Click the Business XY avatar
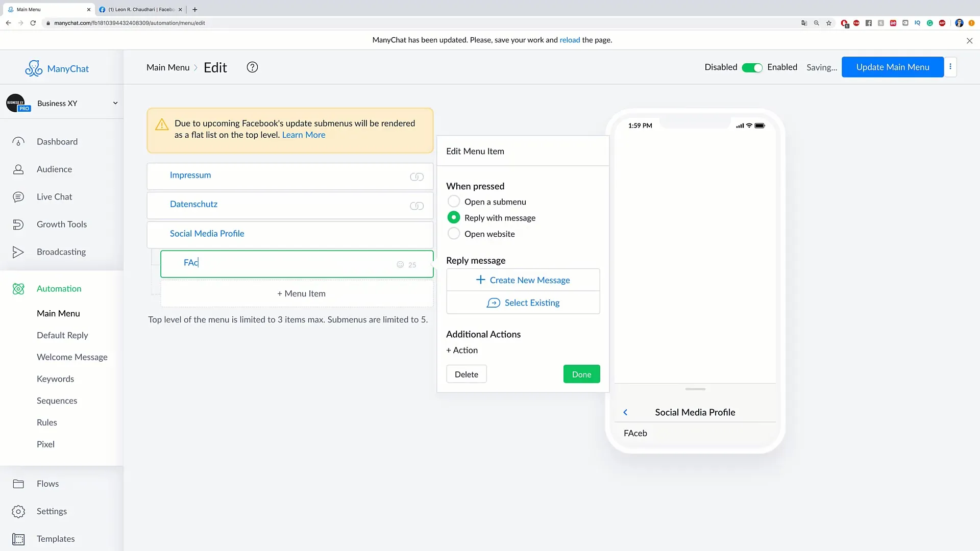Viewport: 980px width, 551px height. pyautogui.click(x=16, y=103)
